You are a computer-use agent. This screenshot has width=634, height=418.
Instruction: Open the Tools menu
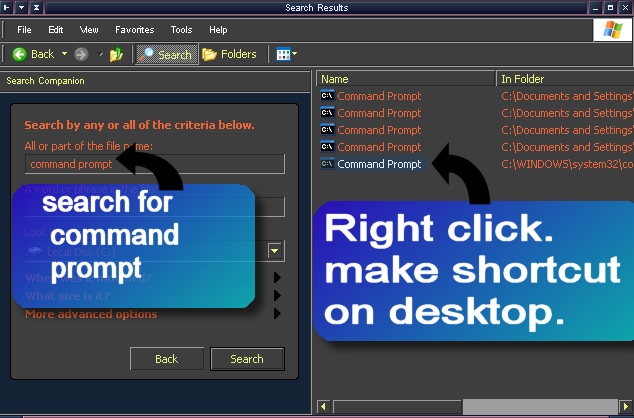point(181,30)
